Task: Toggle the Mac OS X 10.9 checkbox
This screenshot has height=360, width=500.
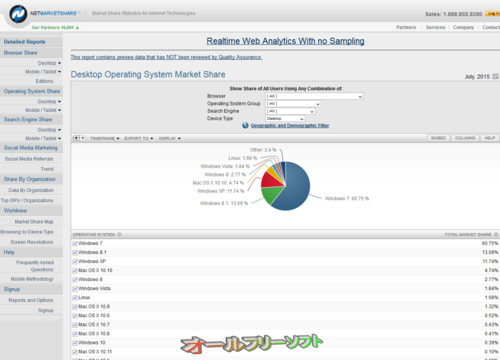Action: click(x=75, y=307)
